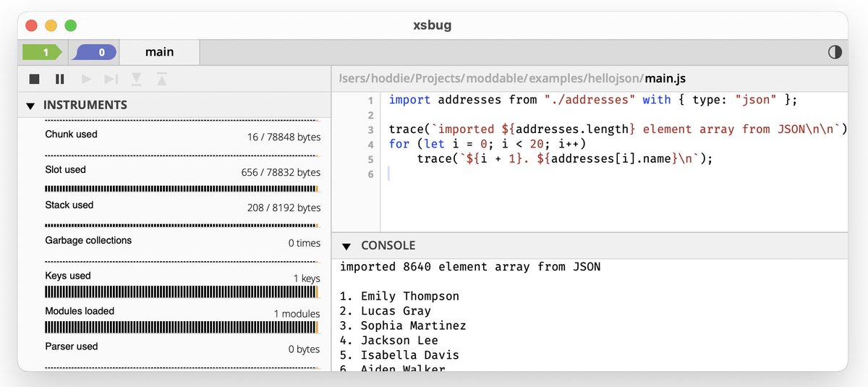Click the 1 keys value
The height and width of the screenshot is (387, 868).
[x=307, y=278]
